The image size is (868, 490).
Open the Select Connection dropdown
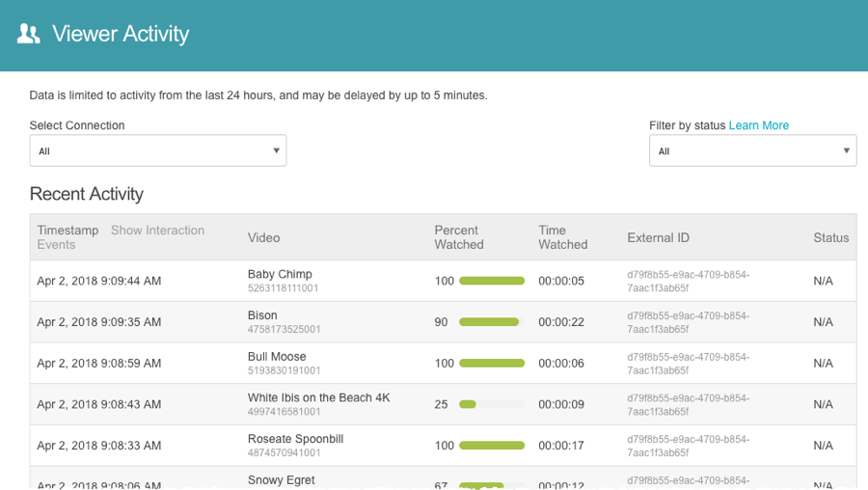tap(157, 150)
